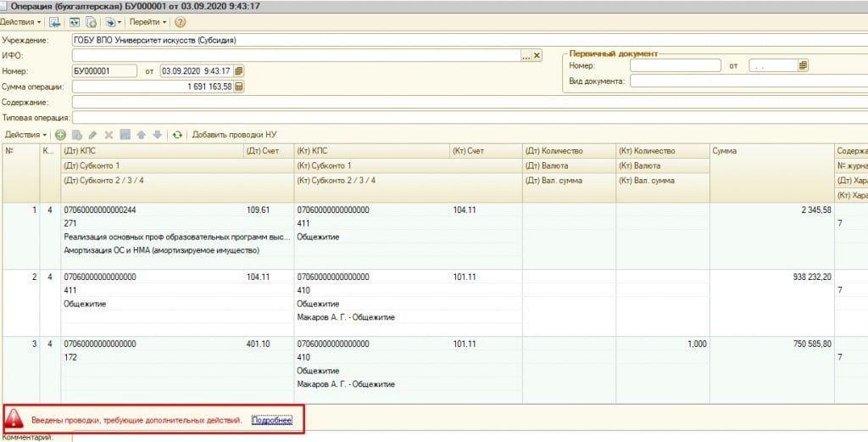Screen dimensions: 868x442
Task: Open the Подробнее link
Action: (271, 420)
